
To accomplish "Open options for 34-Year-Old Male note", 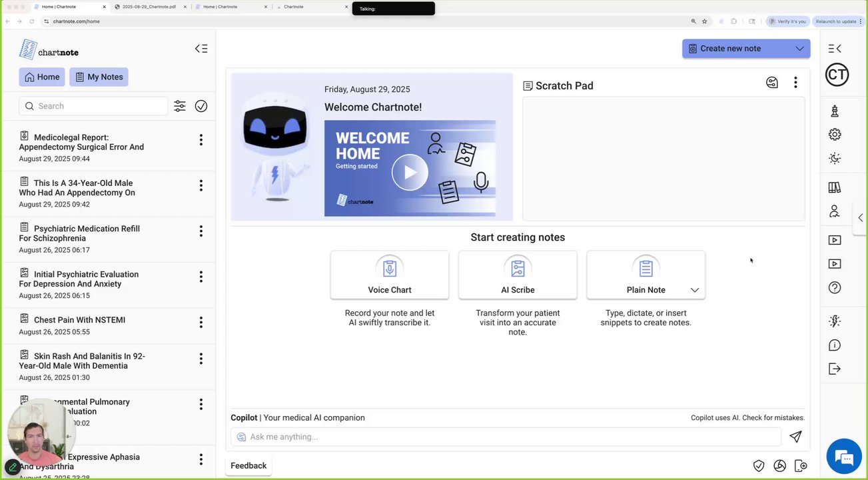I will pos(201,185).
